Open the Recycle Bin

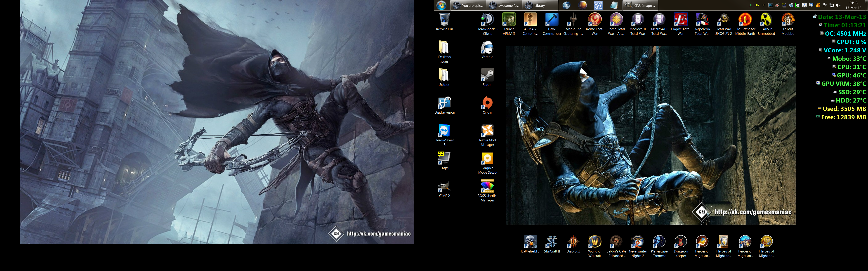tap(444, 22)
